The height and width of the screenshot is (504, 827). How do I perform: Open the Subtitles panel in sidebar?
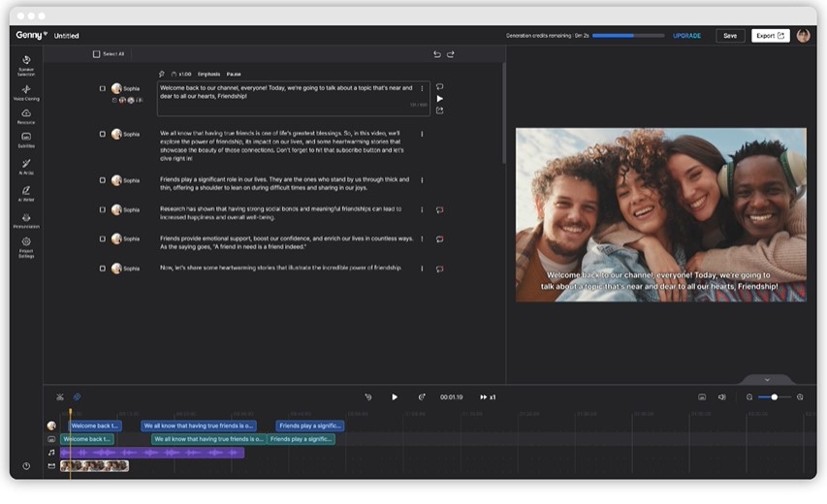coord(26,141)
